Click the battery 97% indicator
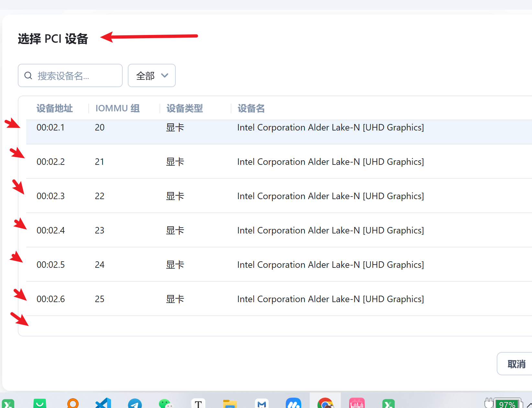This screenshot has height=408, width=532. 507,404
